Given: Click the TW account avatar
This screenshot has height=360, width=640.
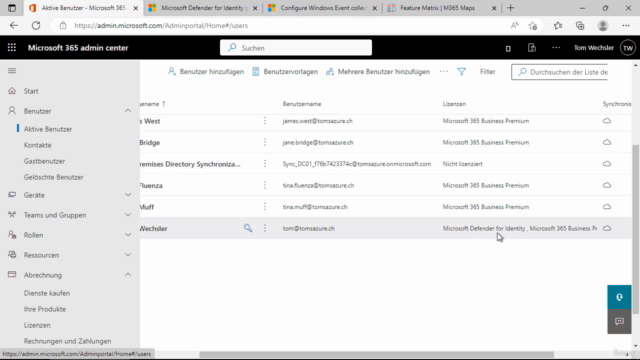Looking at the screenshot, I should point(628,48).
